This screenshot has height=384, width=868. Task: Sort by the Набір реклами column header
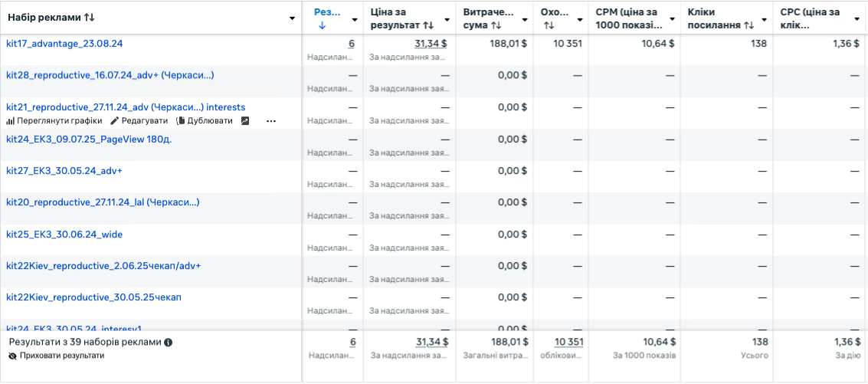(x=51, y=18)
